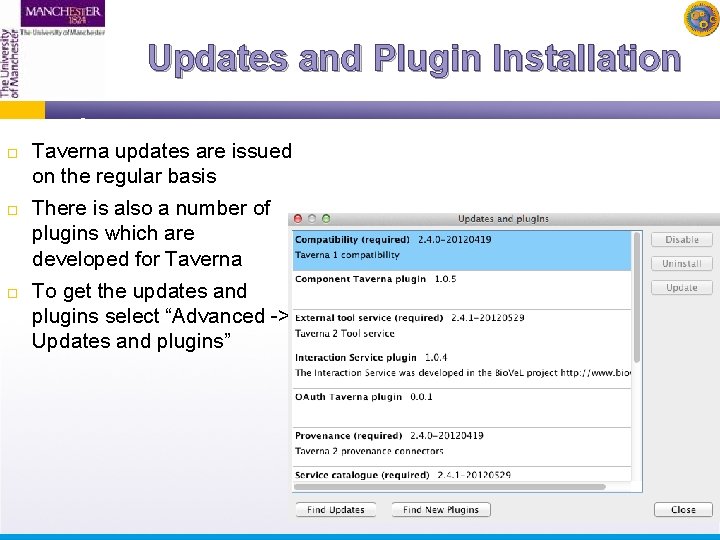
Task: Click the red close window dot
Action: click(298, 219)
